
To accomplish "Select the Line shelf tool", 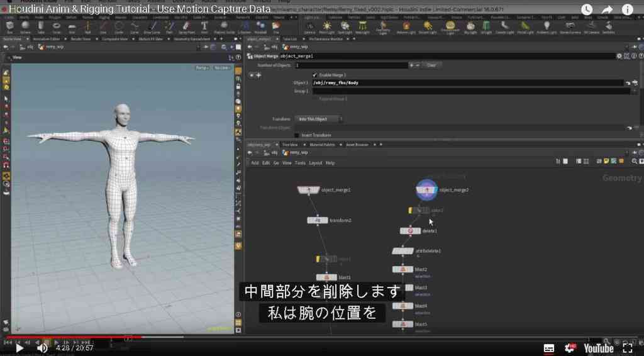I will [x=103, y=27].
